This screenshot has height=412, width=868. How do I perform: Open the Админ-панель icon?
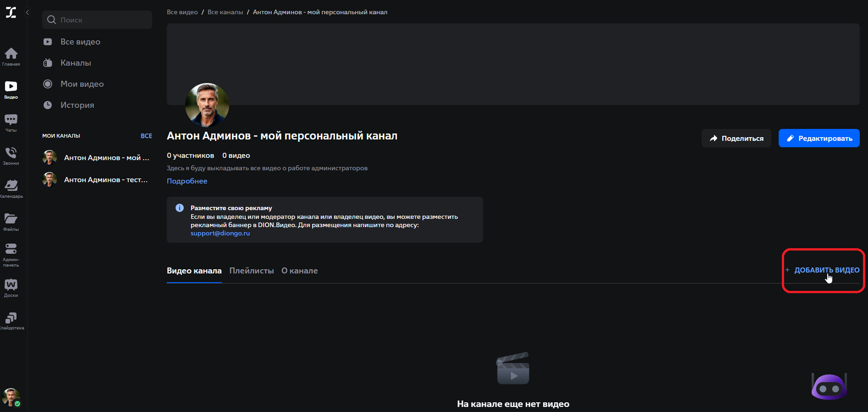click(x=11, y=255)
